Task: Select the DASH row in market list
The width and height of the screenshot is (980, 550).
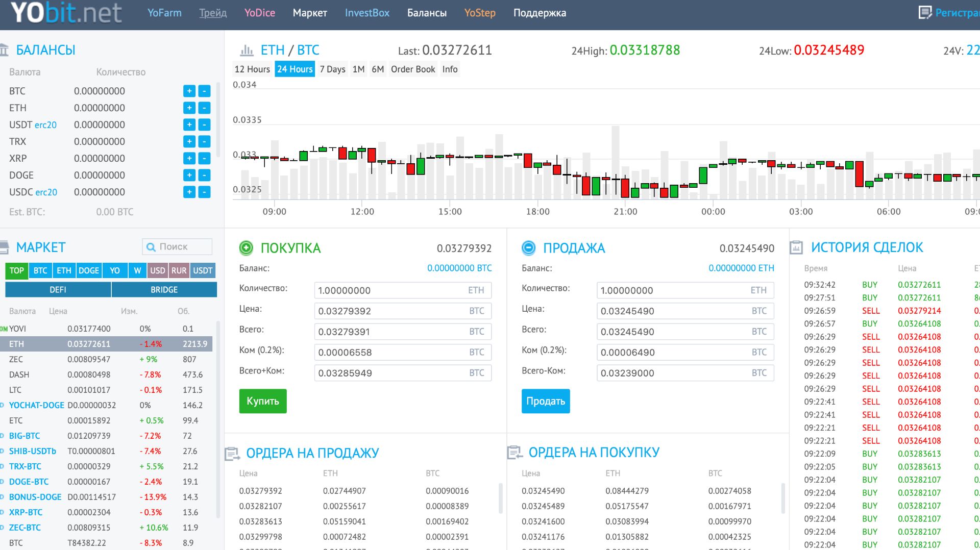Action: click(106, 374)
